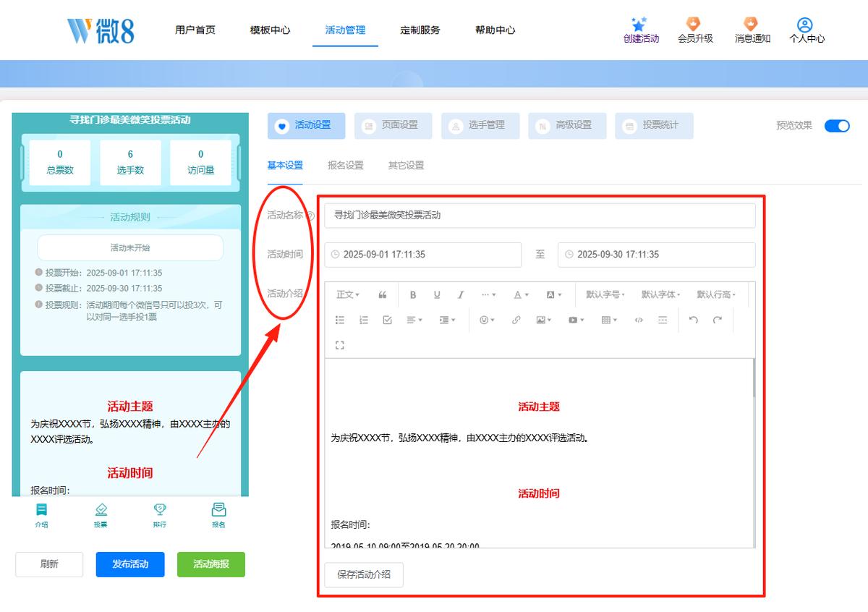Toggle the 预览效果 switch
Viewport: 868px width, 612px height.
pyautogui.click(x=837, y=126)
